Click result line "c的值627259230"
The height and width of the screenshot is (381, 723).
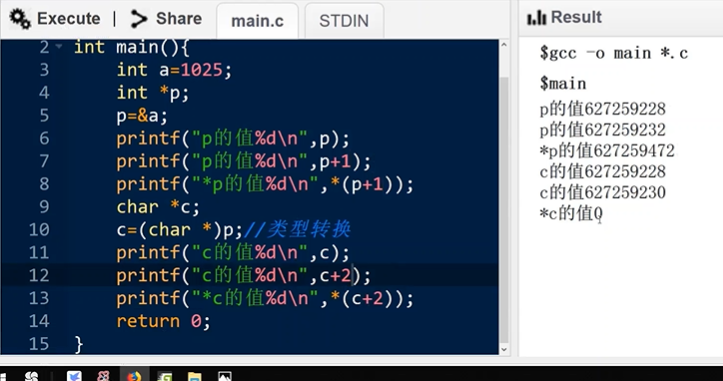[602, 192]
